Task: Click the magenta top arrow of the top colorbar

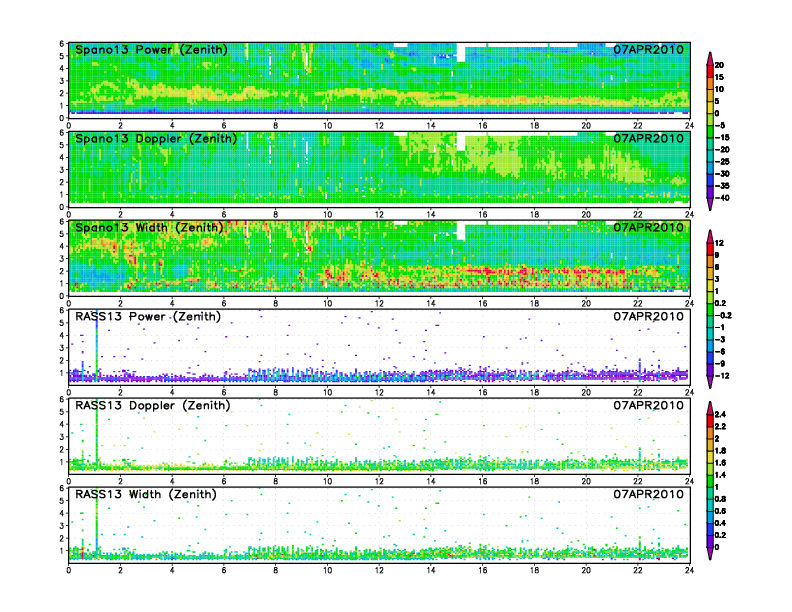Action: tap(710, 58)
